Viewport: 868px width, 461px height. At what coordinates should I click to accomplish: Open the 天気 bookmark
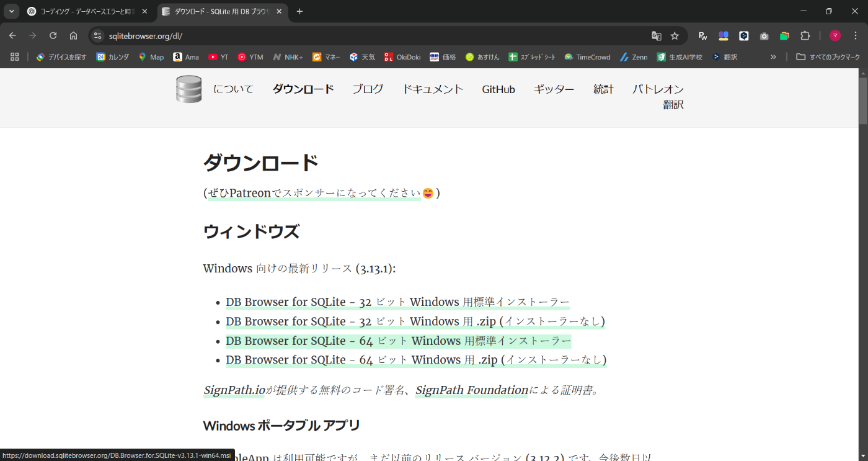362,56
